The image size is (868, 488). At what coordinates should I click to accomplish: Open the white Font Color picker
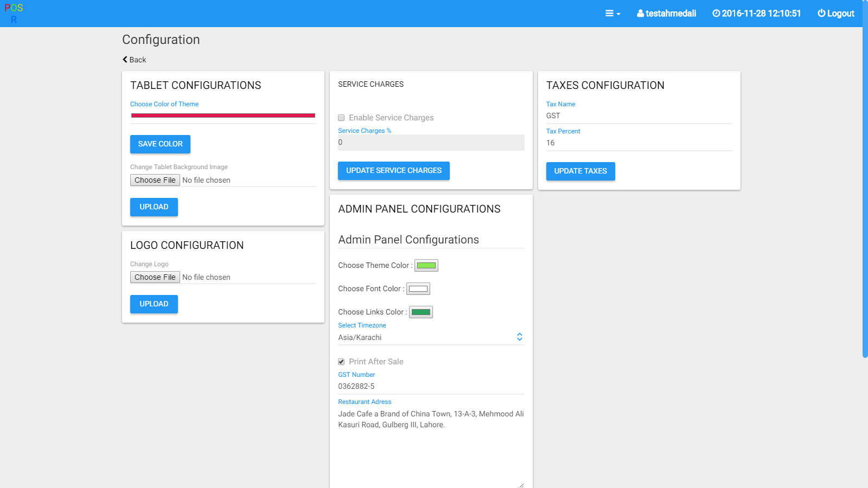(x=418, y=289)
